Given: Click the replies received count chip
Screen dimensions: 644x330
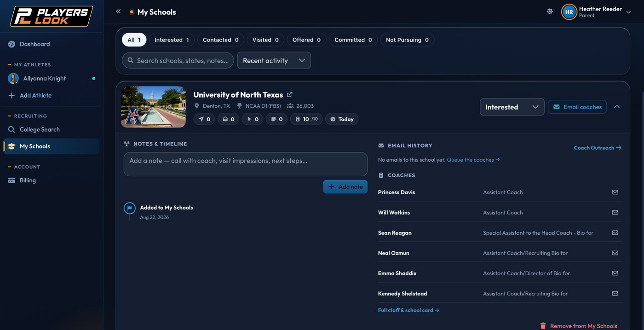Looking at the screenshot, I should [228, 119].
